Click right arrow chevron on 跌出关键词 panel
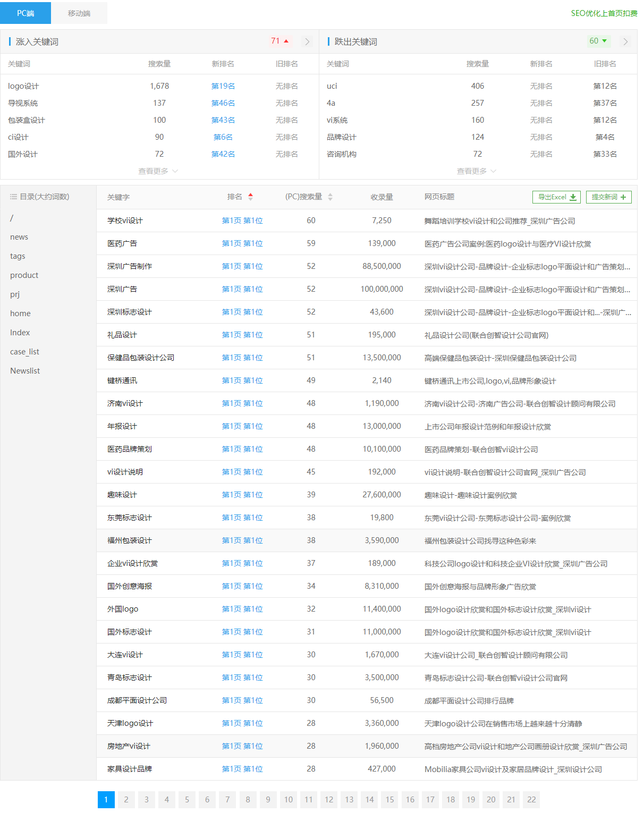The width and height of the screenshot is (644, 813). (625, 41)
